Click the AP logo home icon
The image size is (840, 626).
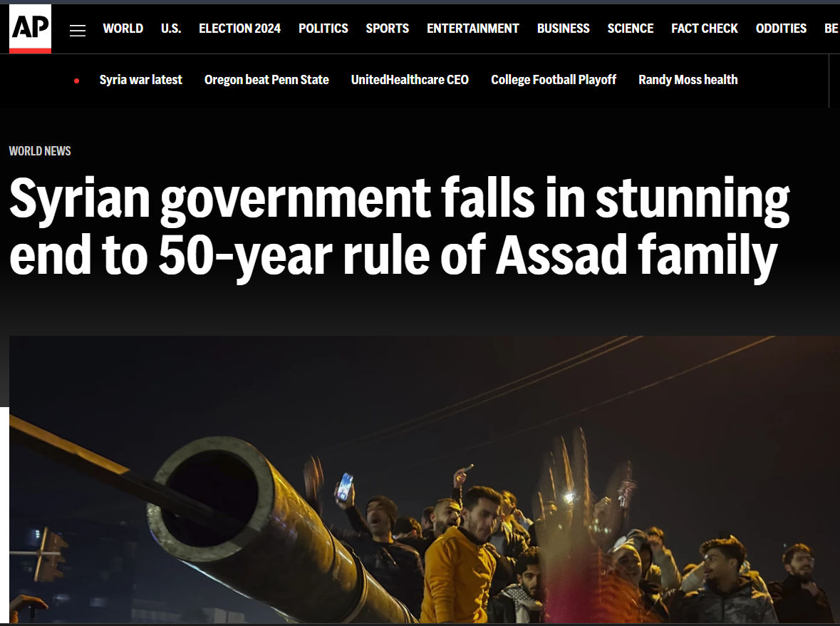coord(30,29)
